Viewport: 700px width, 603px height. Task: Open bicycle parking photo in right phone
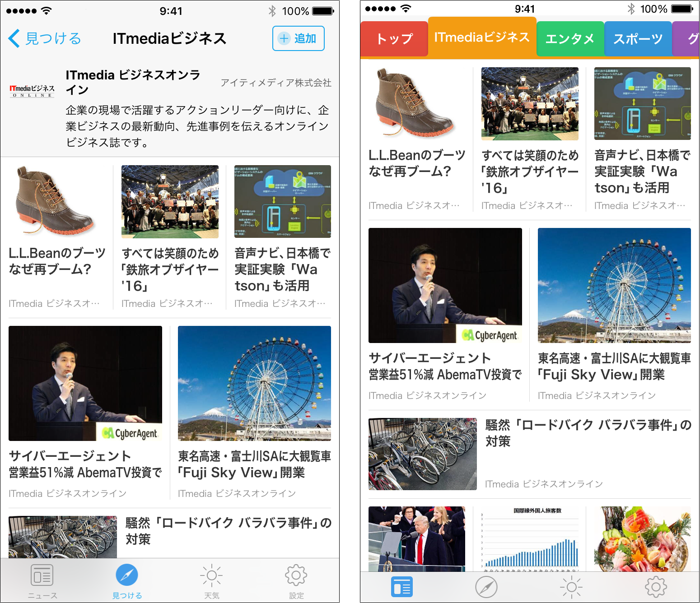click(423, 454)
